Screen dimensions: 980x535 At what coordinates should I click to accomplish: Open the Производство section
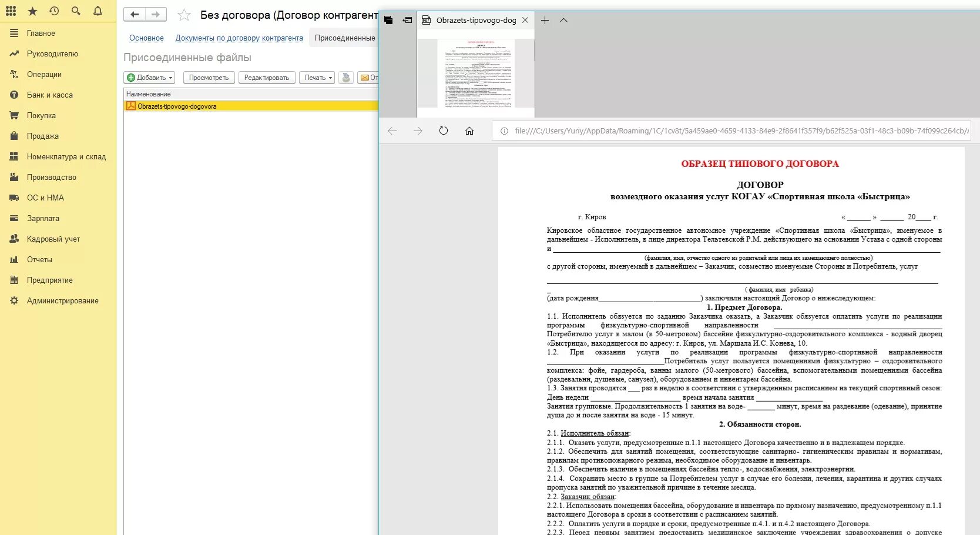(x=52, y=178)
